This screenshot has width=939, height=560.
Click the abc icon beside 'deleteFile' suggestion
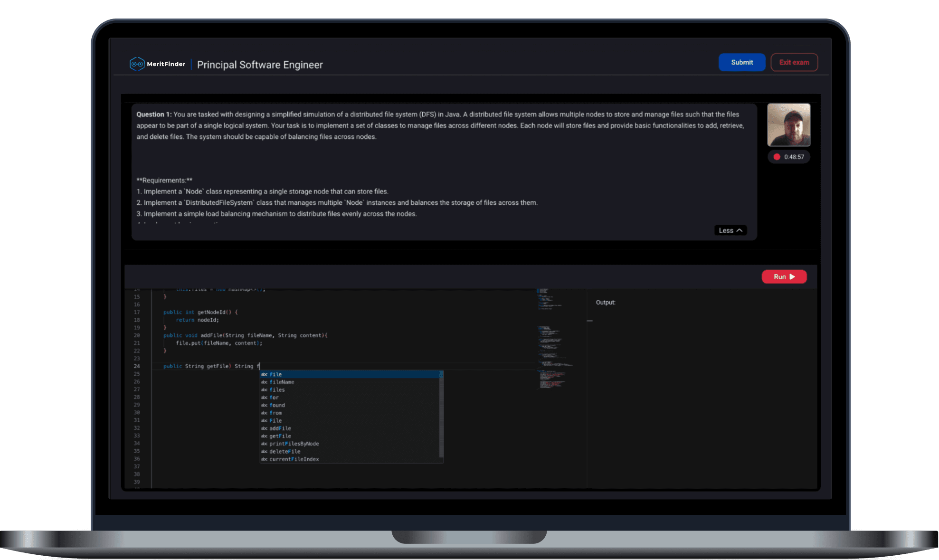click(264, 452)
